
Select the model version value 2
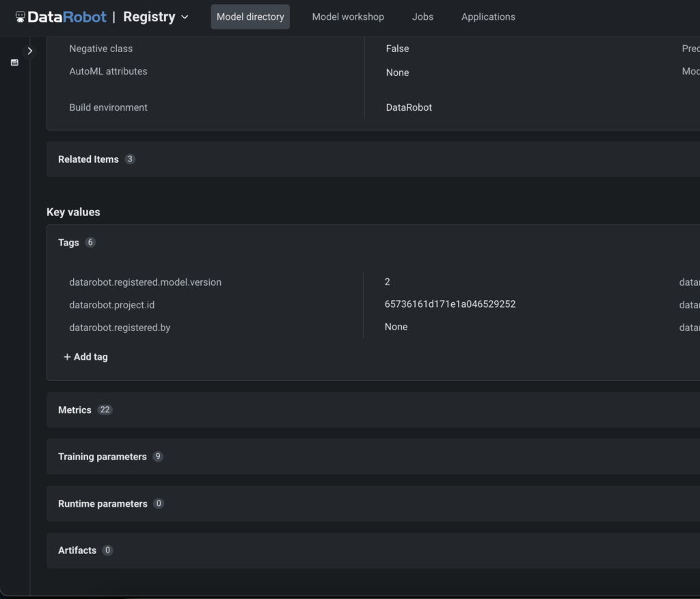pos(387,282)
